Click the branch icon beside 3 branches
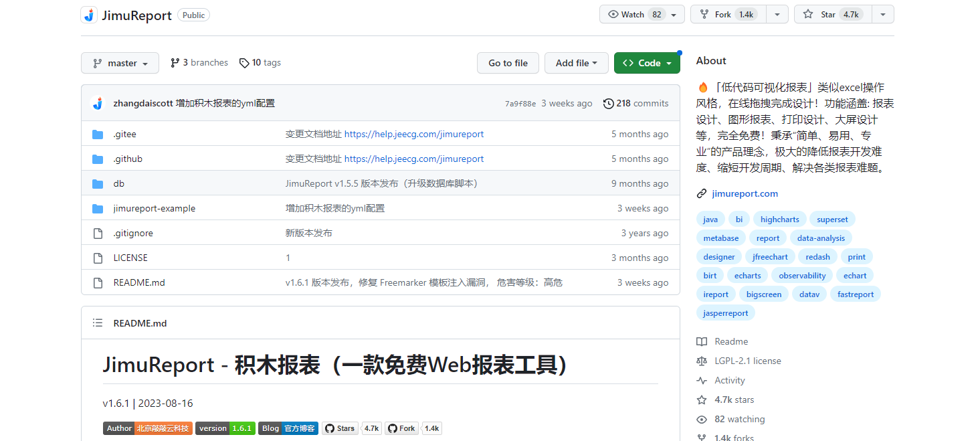The height and width of the screenshot is (441, 980). (175, 63)
